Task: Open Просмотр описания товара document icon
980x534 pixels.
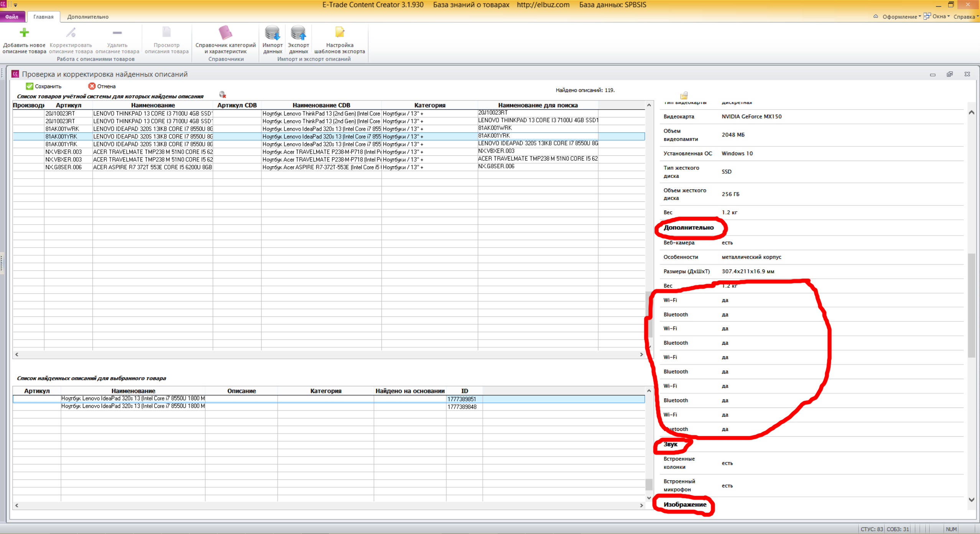Action: coord(166,32)
